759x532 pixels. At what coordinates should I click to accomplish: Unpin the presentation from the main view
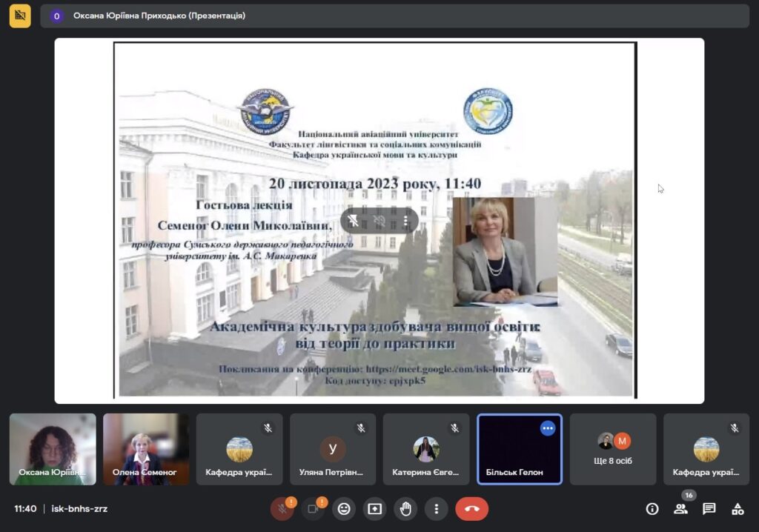[354, 221]
